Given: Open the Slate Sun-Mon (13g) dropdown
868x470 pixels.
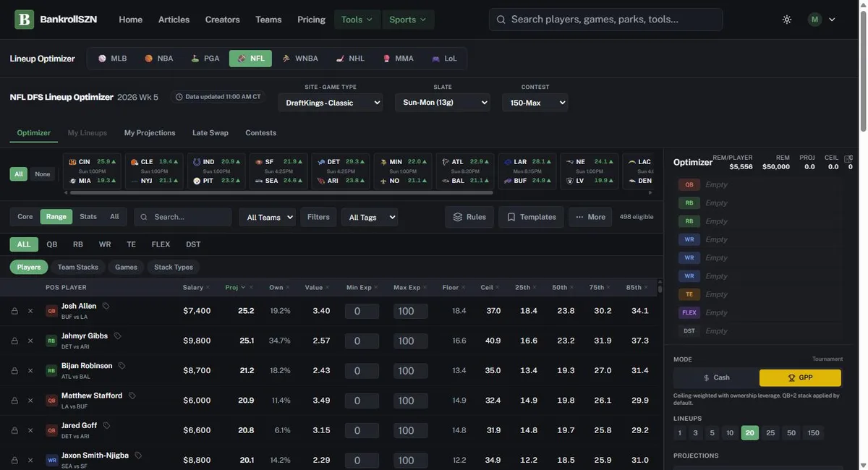Looking at the screenshot, I should 443,103.
